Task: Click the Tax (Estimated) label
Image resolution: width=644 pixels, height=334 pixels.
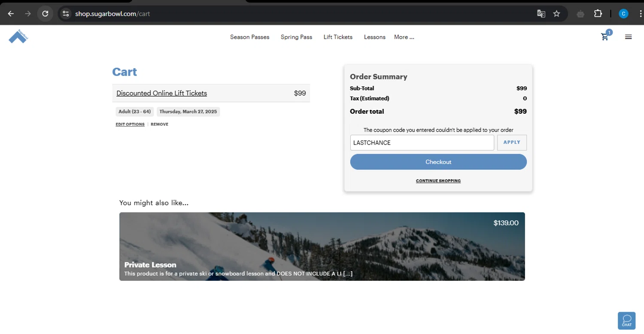Action: (370, 98)
